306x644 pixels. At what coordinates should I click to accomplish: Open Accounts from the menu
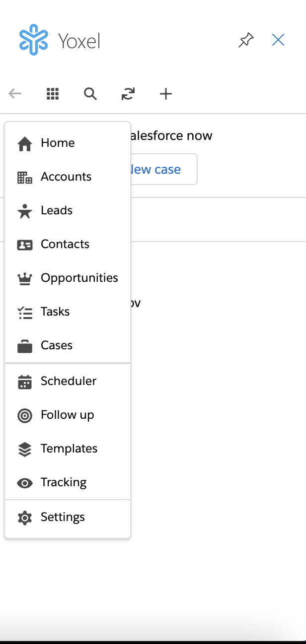[x=66, y=177]
